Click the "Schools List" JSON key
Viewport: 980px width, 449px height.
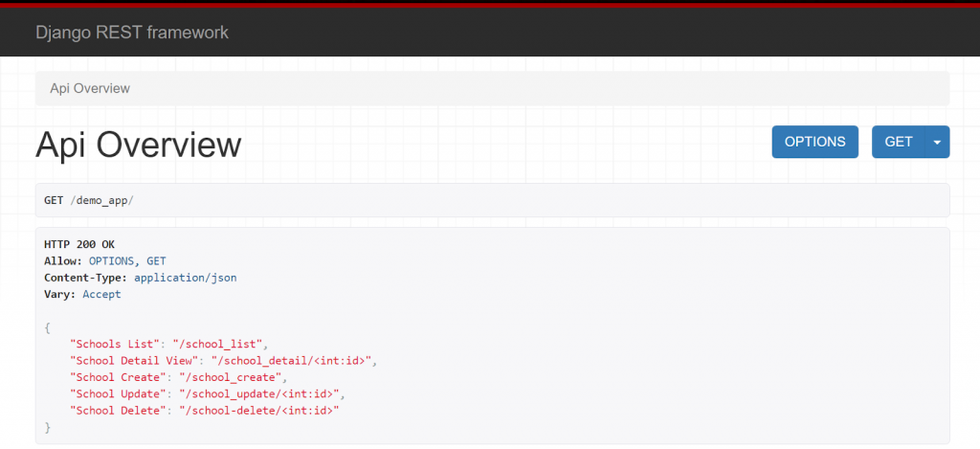pyautogui.click(x=118, y=344)
